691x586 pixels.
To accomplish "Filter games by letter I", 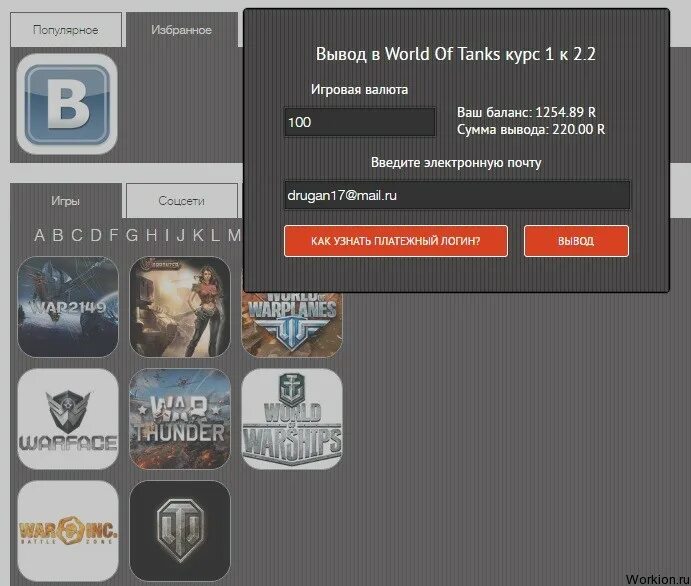I will tap(166, 235).
